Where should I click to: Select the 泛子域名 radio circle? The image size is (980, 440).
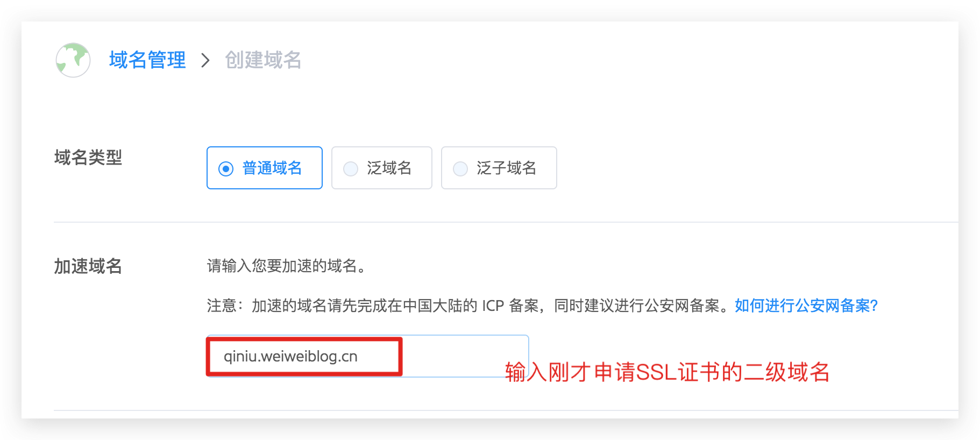pyautogui.click(x=460, y=169)
